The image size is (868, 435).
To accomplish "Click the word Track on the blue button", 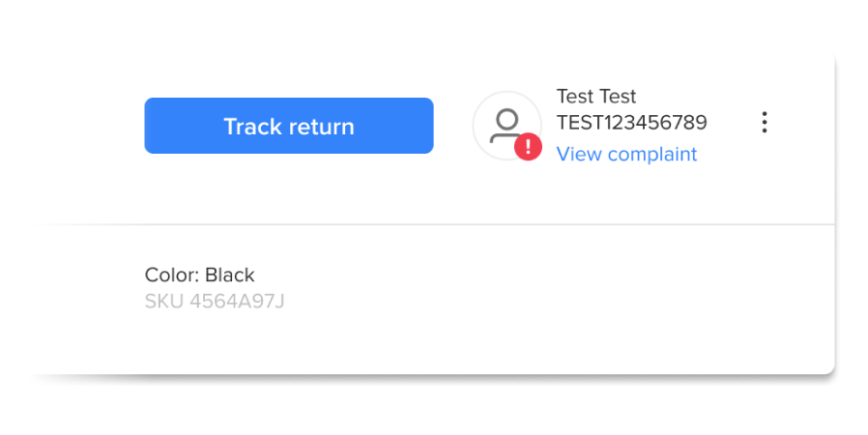I will click(250, 127).
